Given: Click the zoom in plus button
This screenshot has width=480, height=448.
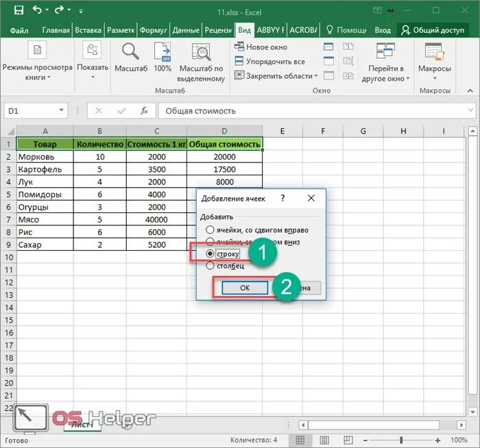Looking at the screenshot, I should click(437, 440).
